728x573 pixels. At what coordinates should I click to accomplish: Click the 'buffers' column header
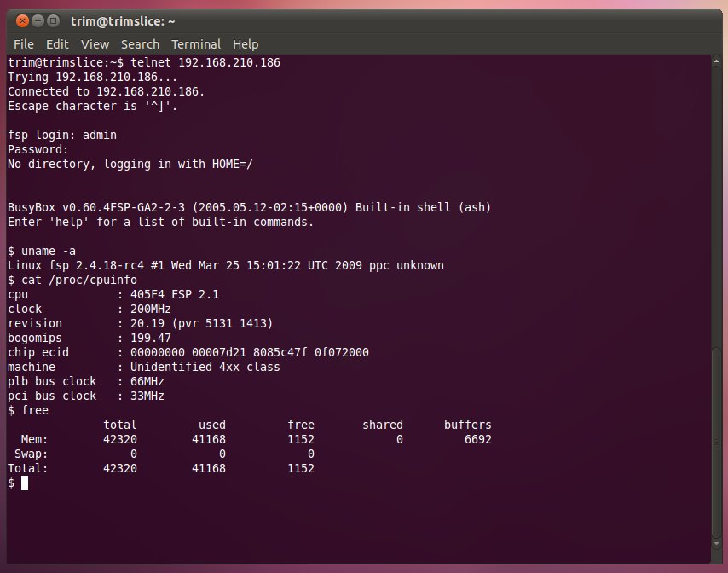point(467,425)
